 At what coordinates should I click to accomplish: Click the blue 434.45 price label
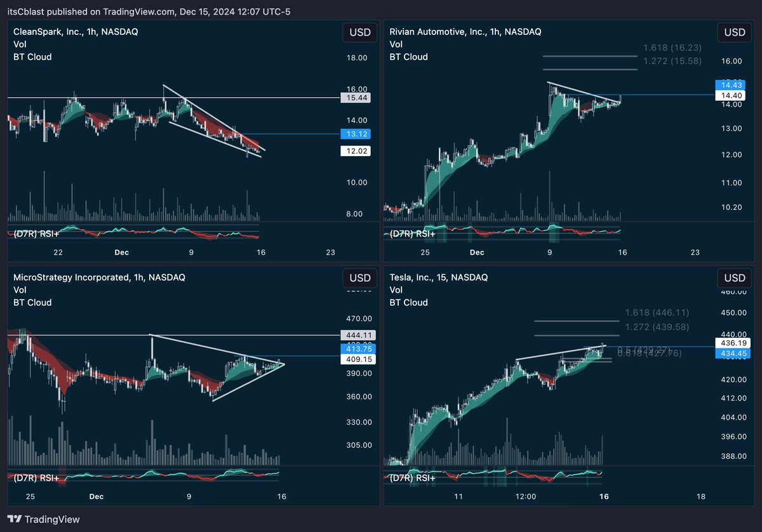tap(733, 353)
